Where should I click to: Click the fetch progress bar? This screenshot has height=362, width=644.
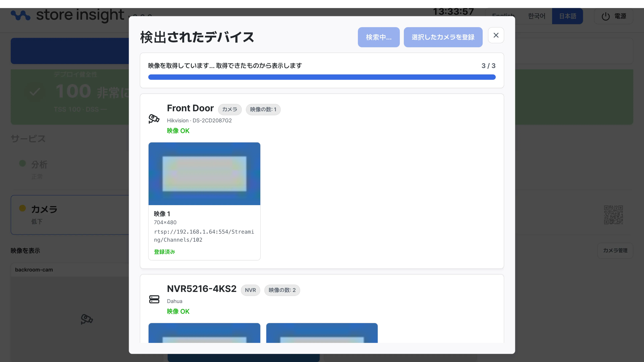tap(322, 77)
